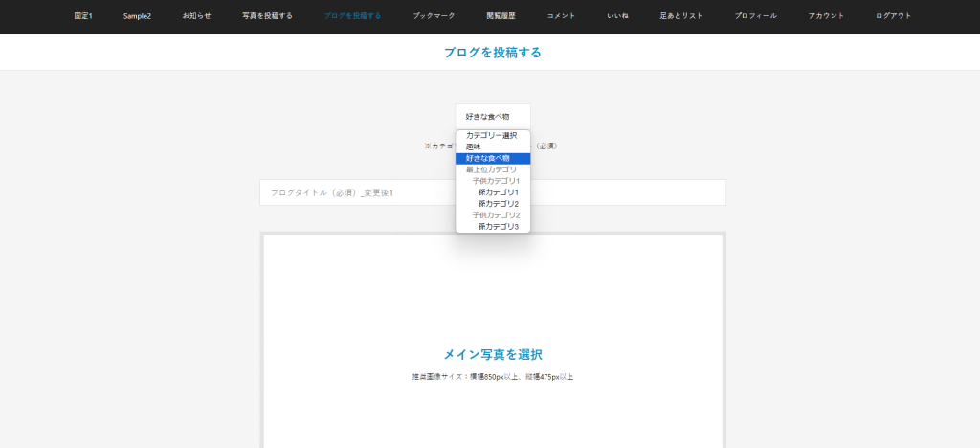Viewport: 980px width, 448px height.
Task: Click the category select box showing 好きな食べ物
Action: [x=492, y=116]
